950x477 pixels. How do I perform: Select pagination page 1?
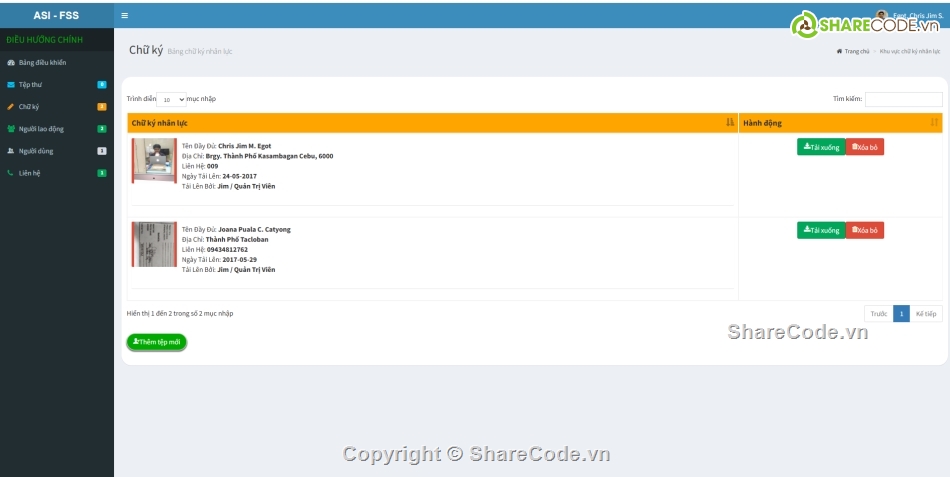pyautogui.click(x=902, y=314)
